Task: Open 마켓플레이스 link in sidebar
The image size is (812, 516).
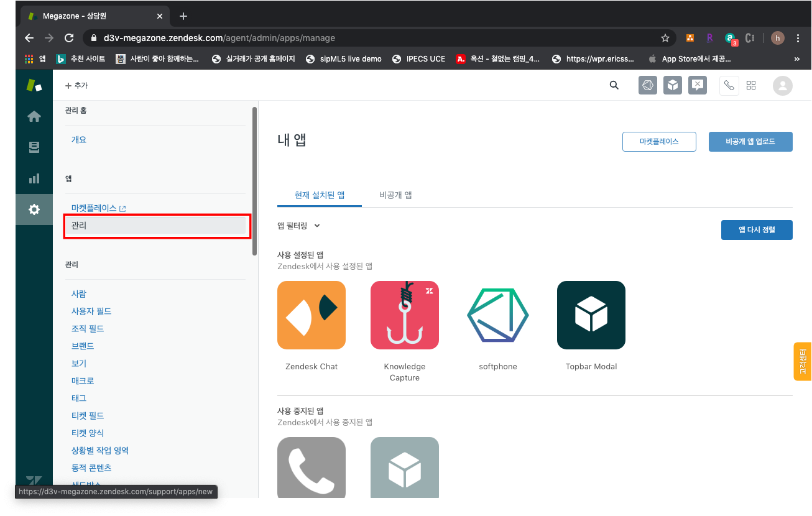Action: point(98,208)
